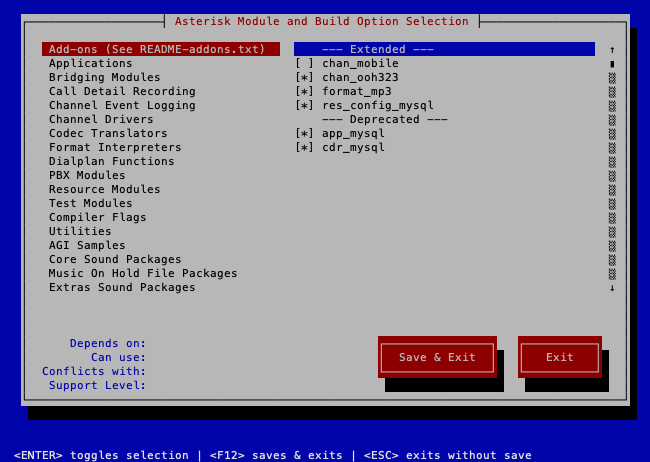The height and width of the screenshot is (462, 650).
Task: Uncheck the app_mysql checkbox
Action: coord(304,134)
